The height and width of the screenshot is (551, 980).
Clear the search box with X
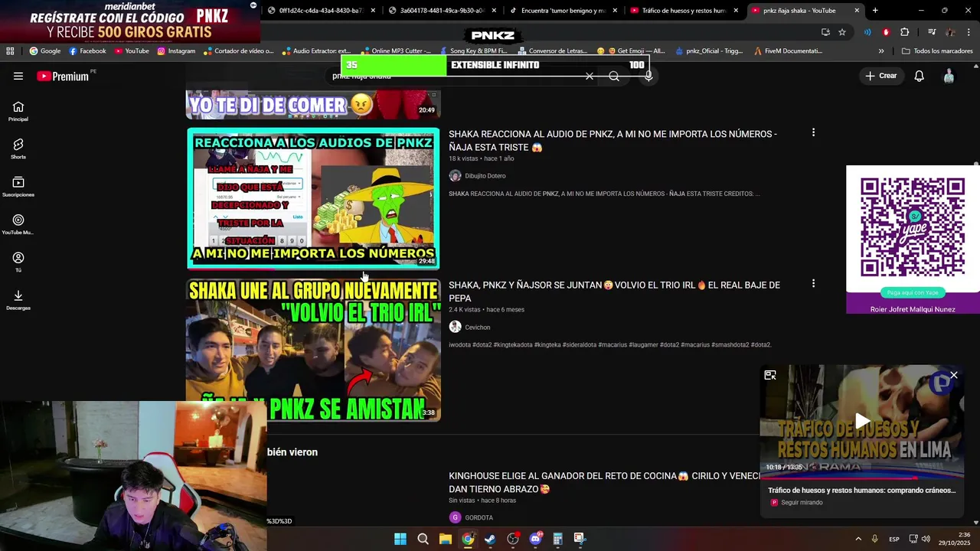click(590, 77)
